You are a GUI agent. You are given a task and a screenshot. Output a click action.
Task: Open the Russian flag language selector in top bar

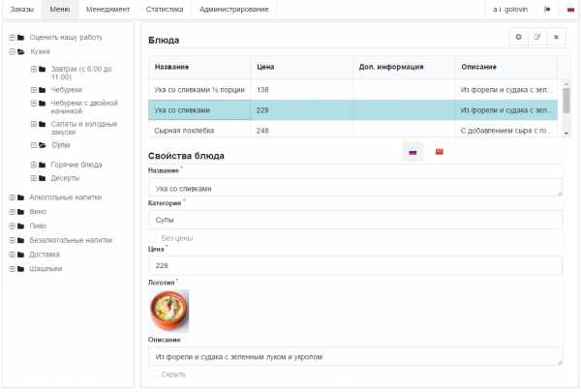tap(570, 9)
